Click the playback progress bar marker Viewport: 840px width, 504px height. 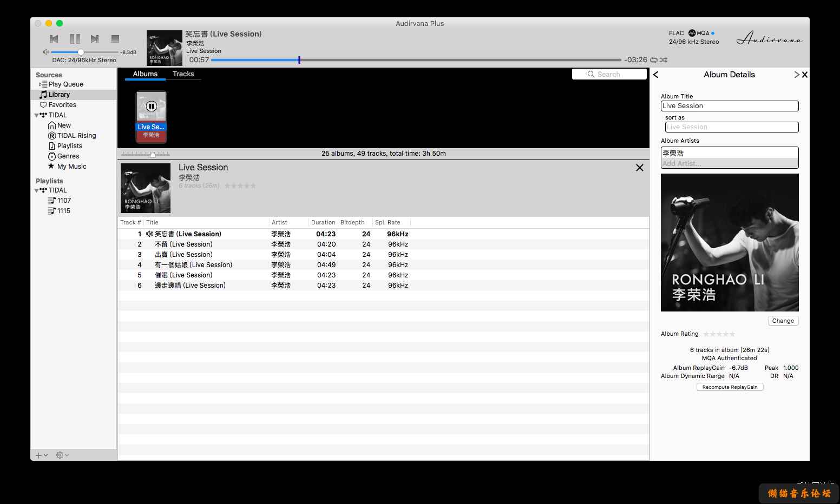(299, 59)
